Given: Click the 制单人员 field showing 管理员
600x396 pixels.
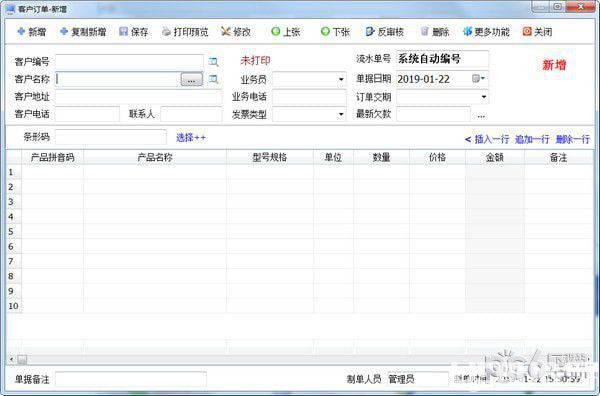Looking at the screenshot, I should tap(418, 379).
